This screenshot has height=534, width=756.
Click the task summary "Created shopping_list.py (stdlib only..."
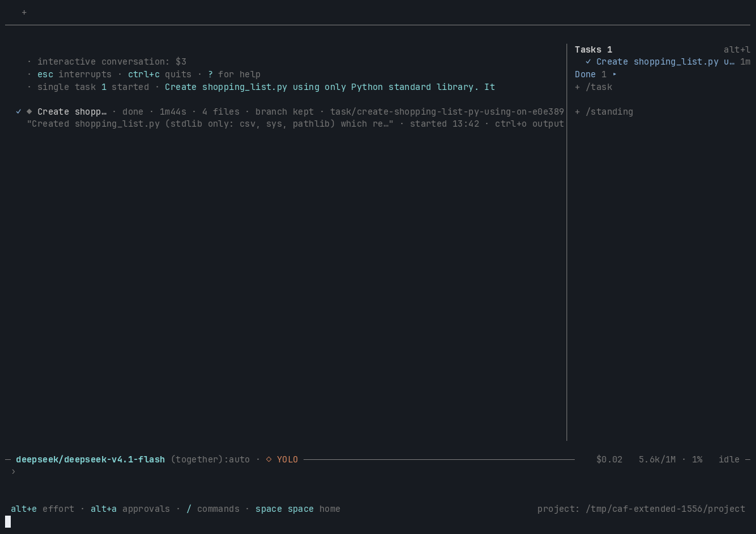pos(210,124)
